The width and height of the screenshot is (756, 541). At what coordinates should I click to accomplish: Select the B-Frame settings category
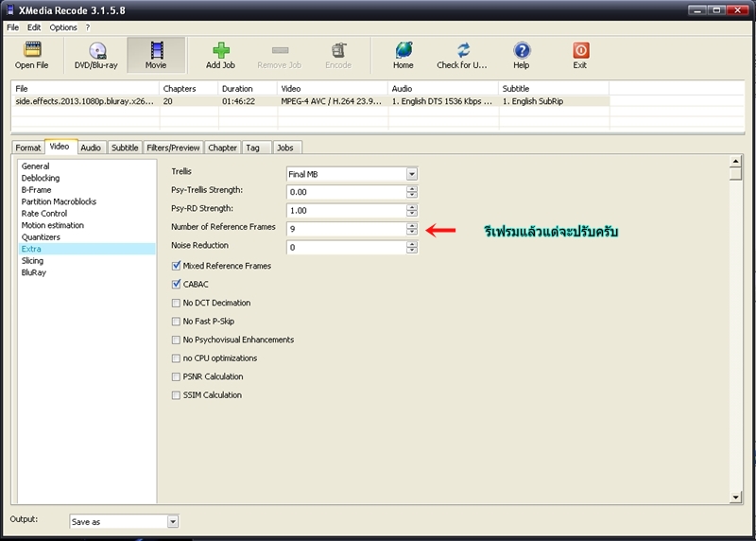point(36,190)
